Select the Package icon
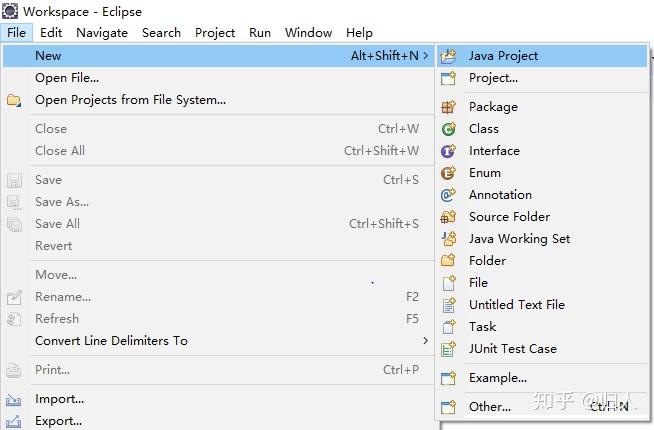Viewport: 654px width, 430px height. point(448,107)
